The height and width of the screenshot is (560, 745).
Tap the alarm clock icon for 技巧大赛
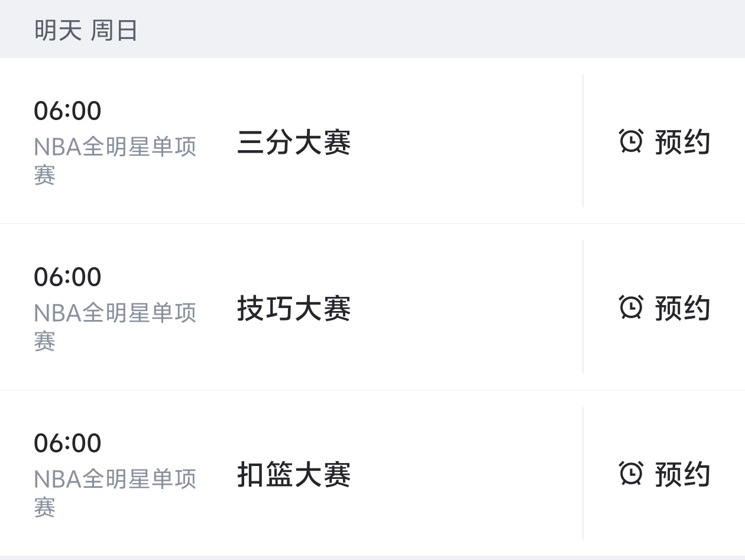(631, 307)
